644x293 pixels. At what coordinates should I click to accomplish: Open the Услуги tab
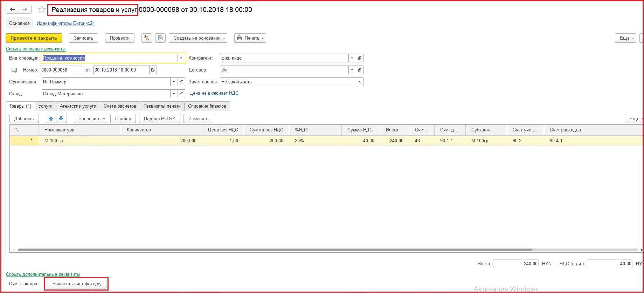pos(46,106)
